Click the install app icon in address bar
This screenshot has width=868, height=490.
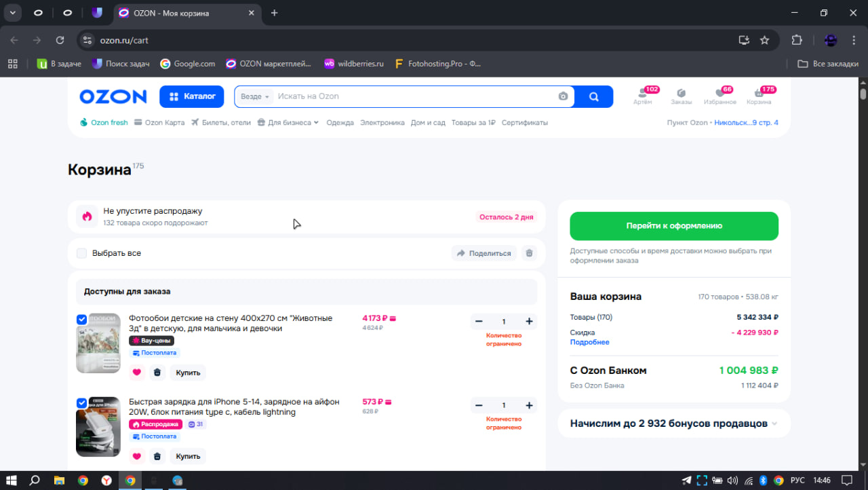click(744, 40)
